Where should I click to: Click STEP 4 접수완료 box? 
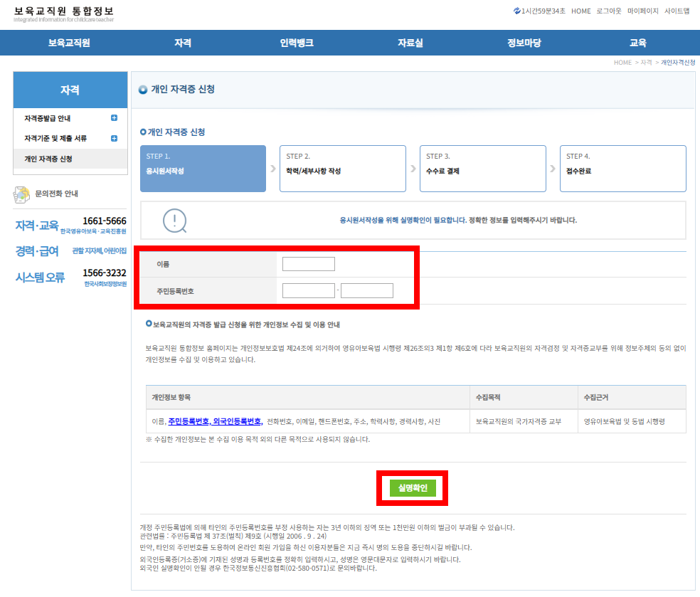coord(623,169)
